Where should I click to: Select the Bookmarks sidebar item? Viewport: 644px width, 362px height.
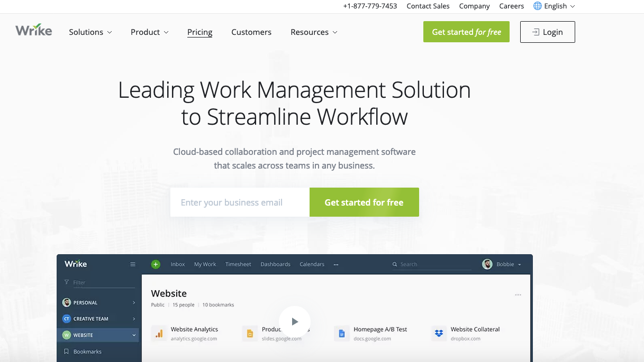click(98, 351)
